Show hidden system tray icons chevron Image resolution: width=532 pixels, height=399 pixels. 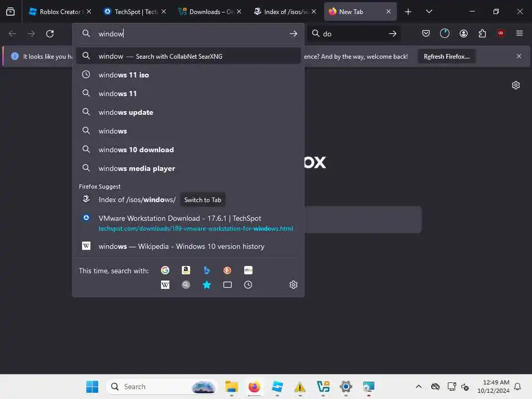coord(419,387)
